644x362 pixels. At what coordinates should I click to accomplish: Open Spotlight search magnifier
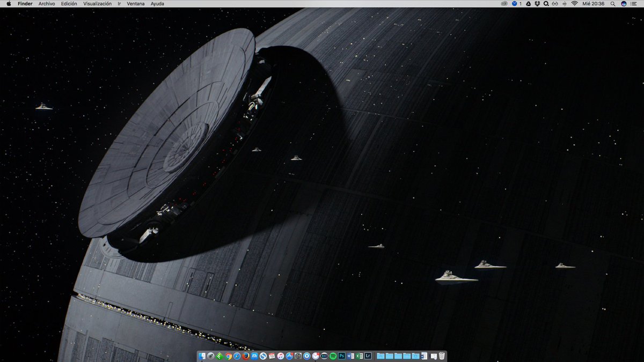tap(613, 4)
